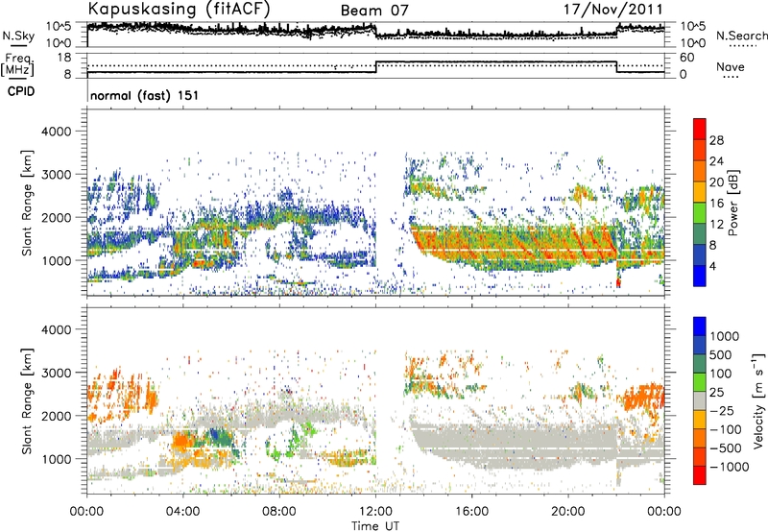Pick the red top segment of the power colorbar

(x=700, y=129)
